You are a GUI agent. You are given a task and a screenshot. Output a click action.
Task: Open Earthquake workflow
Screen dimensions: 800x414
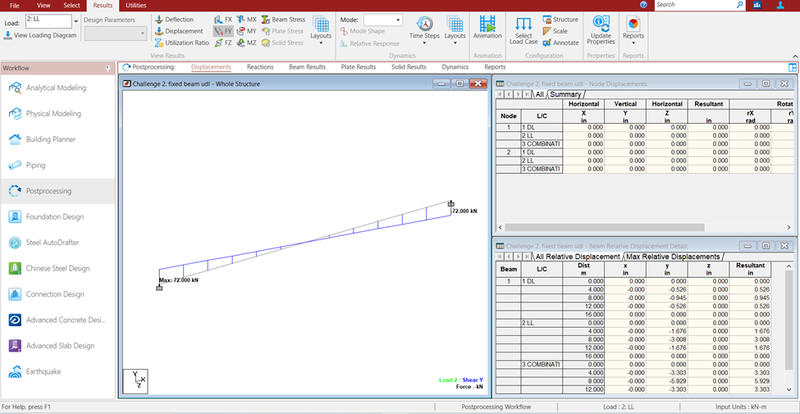(58, 372)
